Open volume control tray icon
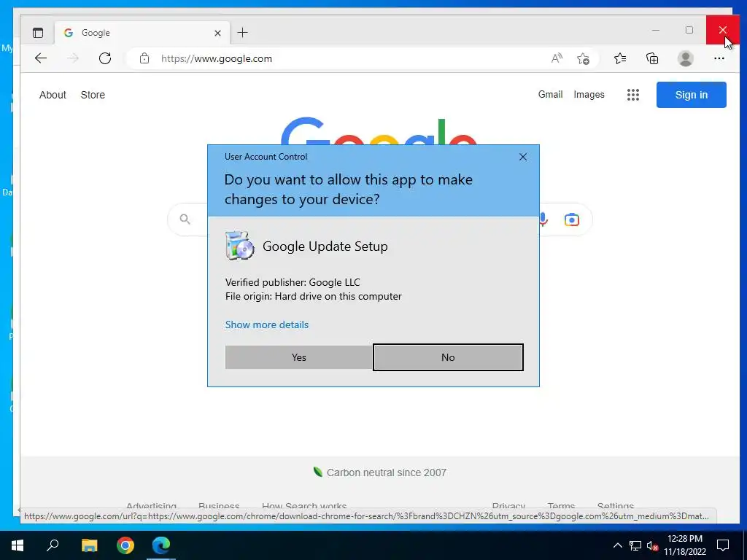The width and height of the screenshot is (747, 560). pyautogui.click(x=652, y=545)
